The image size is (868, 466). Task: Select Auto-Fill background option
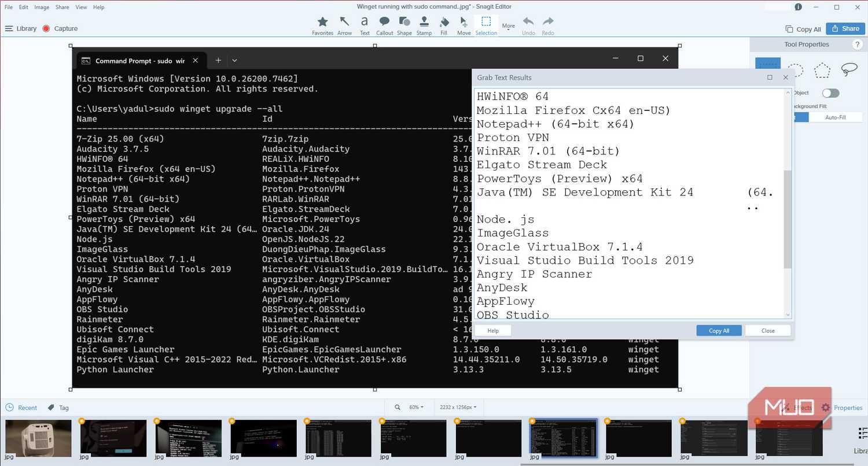(x=835, y=117)
